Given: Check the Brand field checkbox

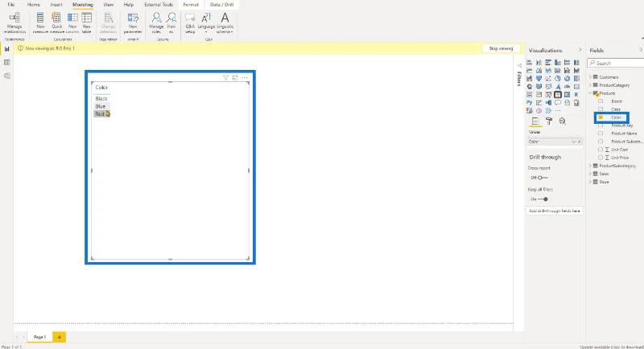Looking at the screenshot, I should [x=601, y=101].
